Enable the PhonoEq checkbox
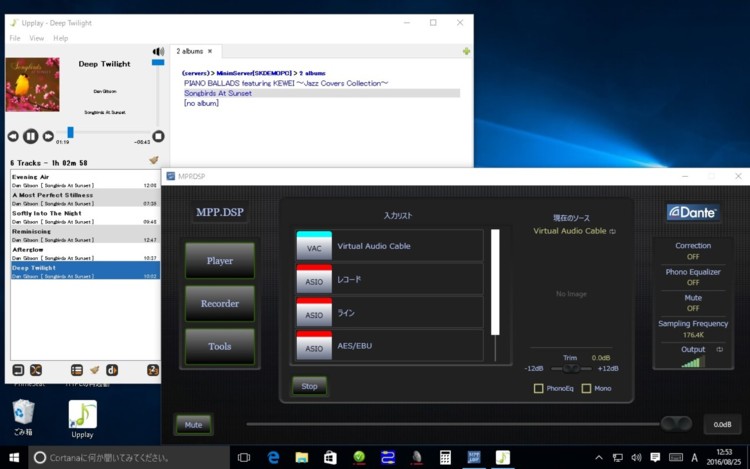Screen dimensions: 750x469 point(539,388)
